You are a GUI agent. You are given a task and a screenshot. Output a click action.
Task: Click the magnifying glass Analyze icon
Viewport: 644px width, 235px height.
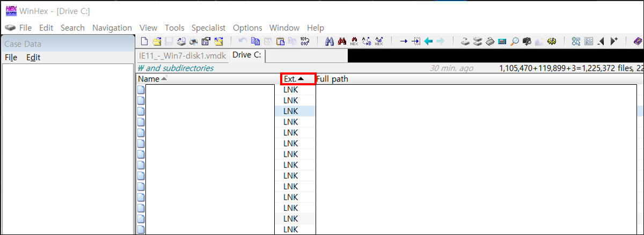click(x=515, y=41)
